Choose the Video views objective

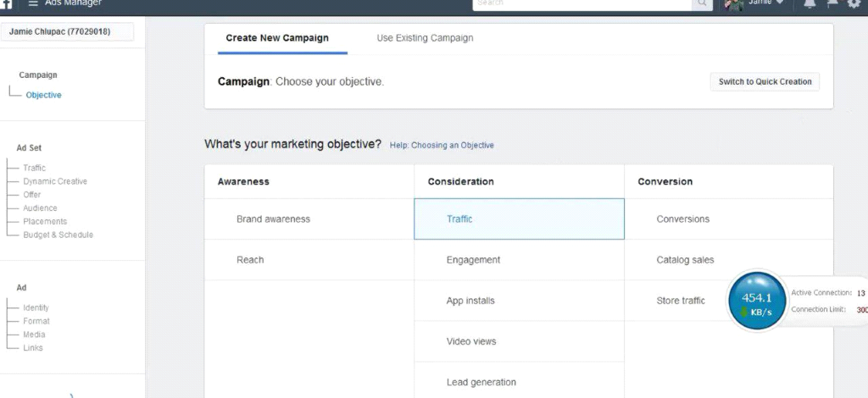471,342
